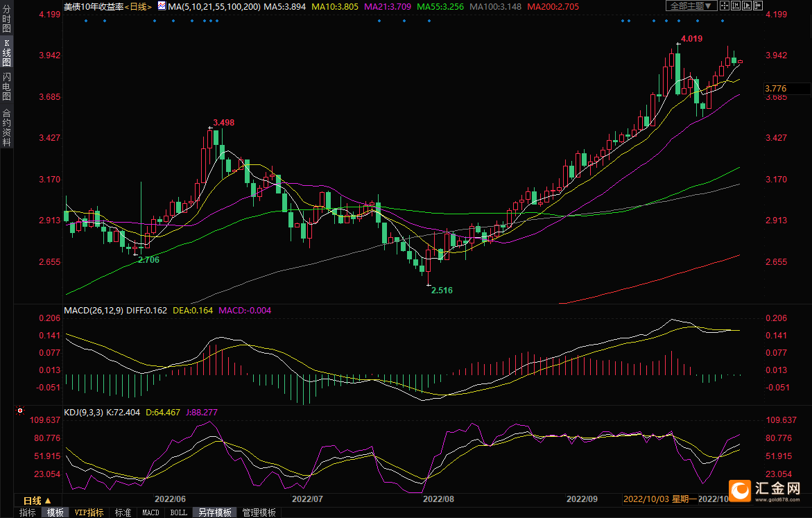Click the 2022/08 date on time axis
This screenshot has height=518, width=812.
[438, 499]
